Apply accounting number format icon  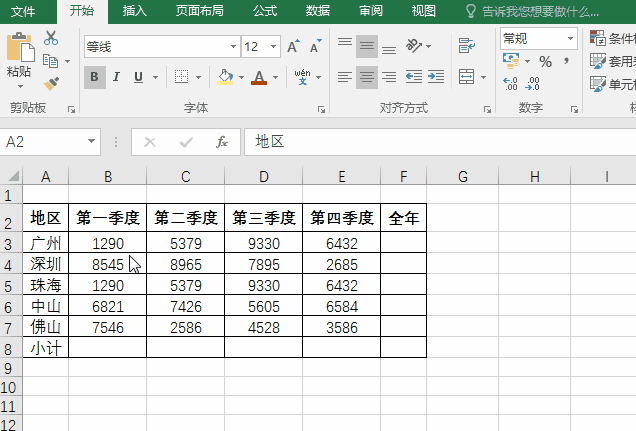tap(511, 61)
